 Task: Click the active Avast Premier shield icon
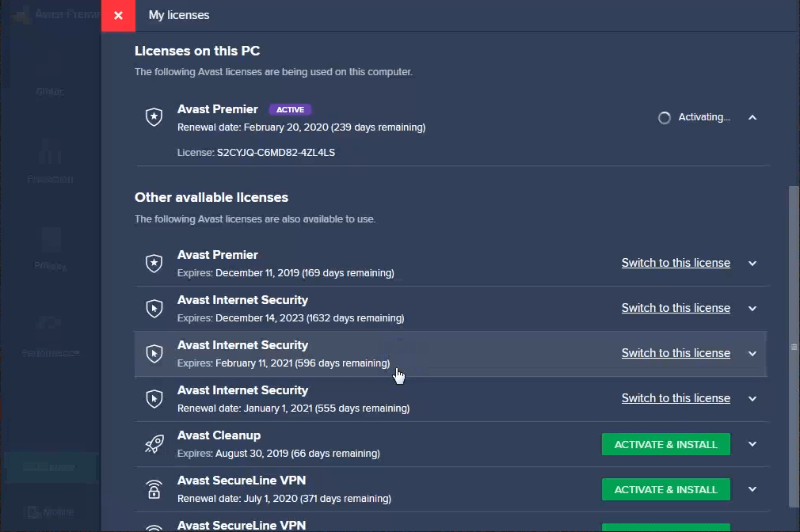(154, 117)
